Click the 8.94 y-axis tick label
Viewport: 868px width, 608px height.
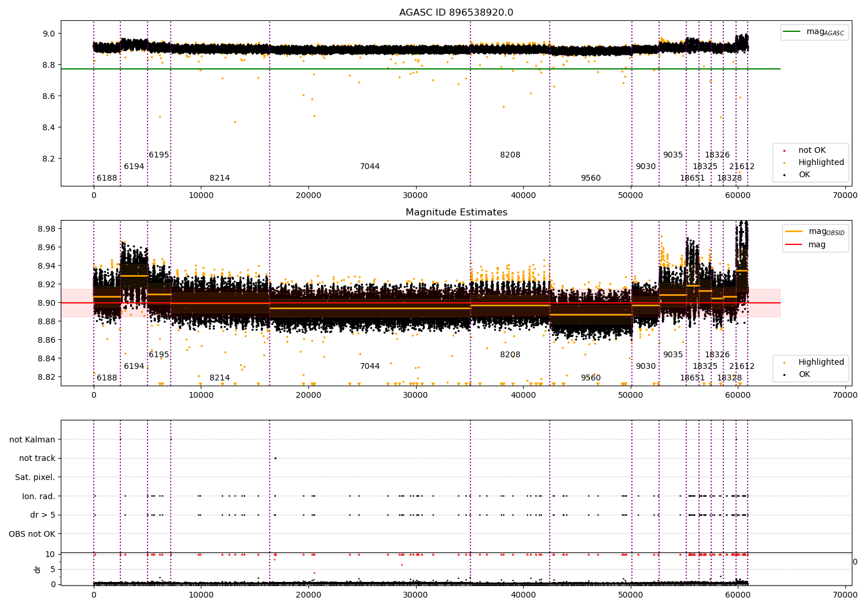(46, 266)
